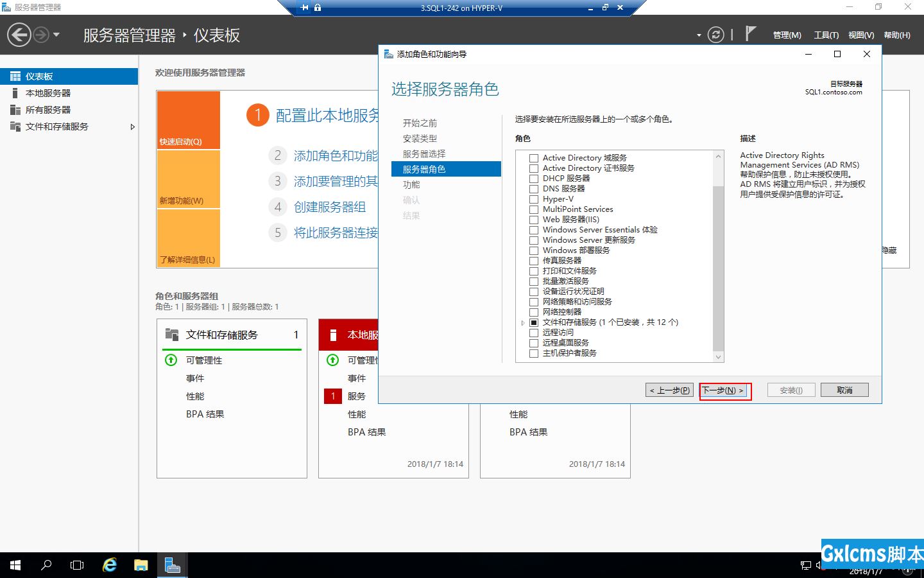Click the roles list scrollbar thumb
Image resolution: width=924 pixels, height=578 pixels.
coord(718,268)
